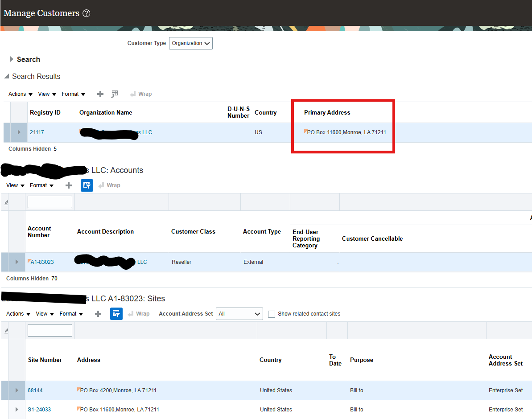Clear filters with eraser icon in Sites table
This screenshot has height=419, width=532.
pos(6,331)
